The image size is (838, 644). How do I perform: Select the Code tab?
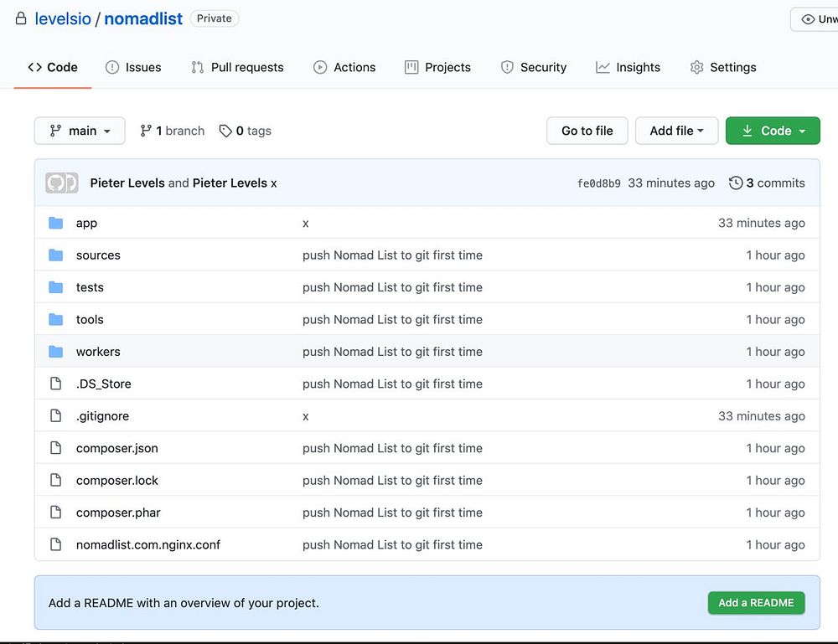tap(53, 67)
